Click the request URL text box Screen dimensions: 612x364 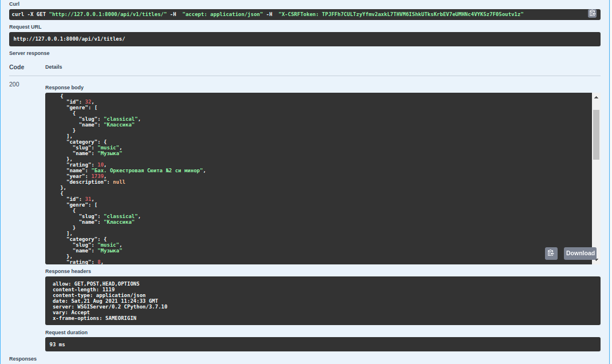[305, 39]
